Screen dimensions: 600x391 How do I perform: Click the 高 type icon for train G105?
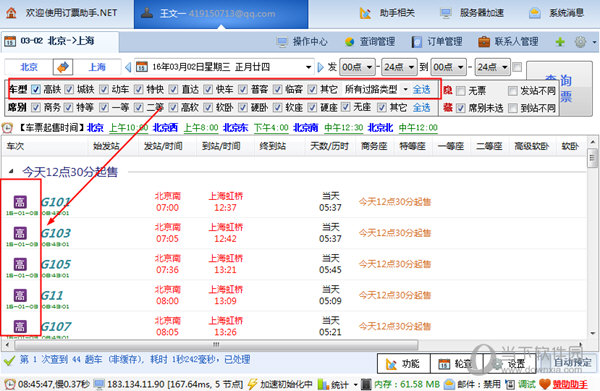[x=20, y=264]
